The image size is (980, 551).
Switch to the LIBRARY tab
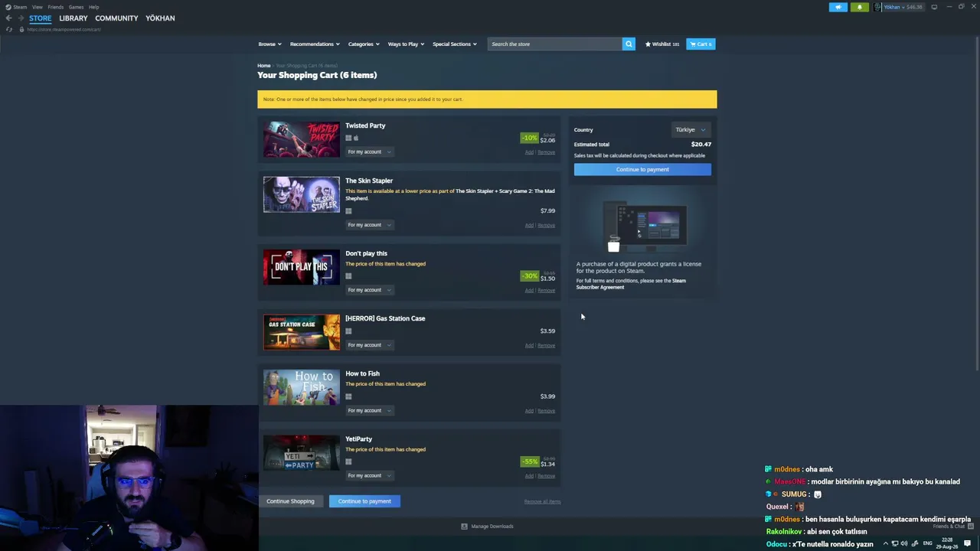(73, 18)
